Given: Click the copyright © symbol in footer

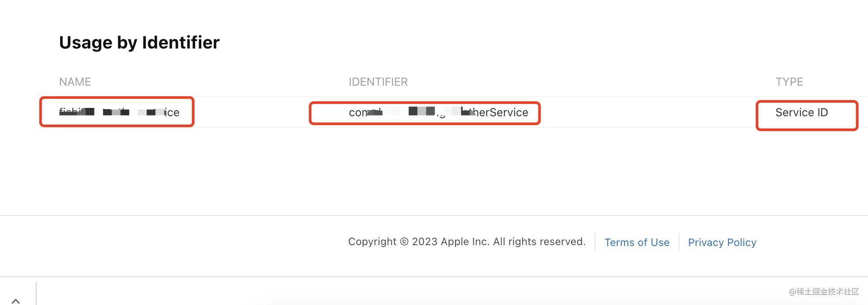Looking at the screenshot, I should 404,242.
